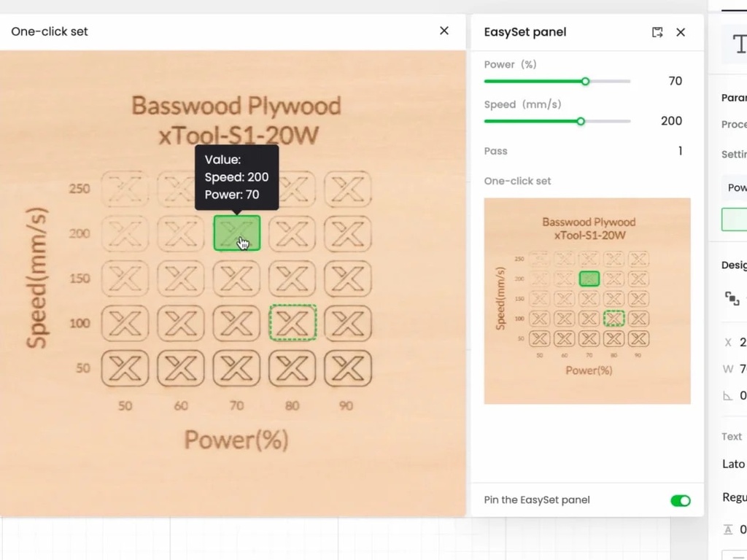The height and width of the screenshot is (560, 747).
Task: Toggle Pin the EasySet panel switch
Action: (x=680, y=500)
